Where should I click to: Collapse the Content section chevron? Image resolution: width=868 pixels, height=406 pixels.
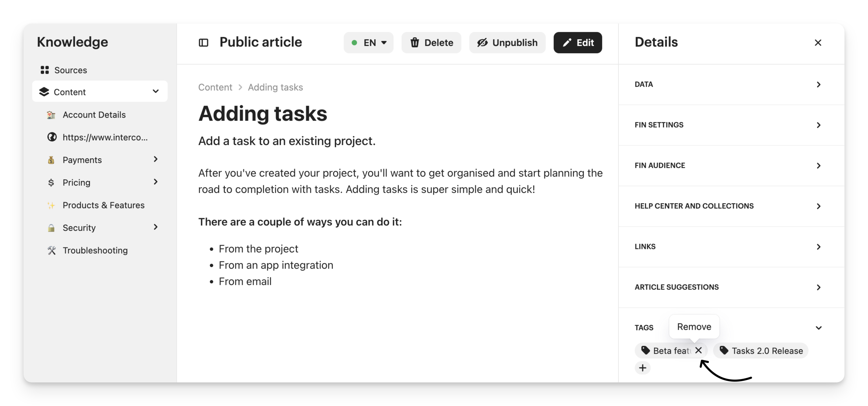156,91
